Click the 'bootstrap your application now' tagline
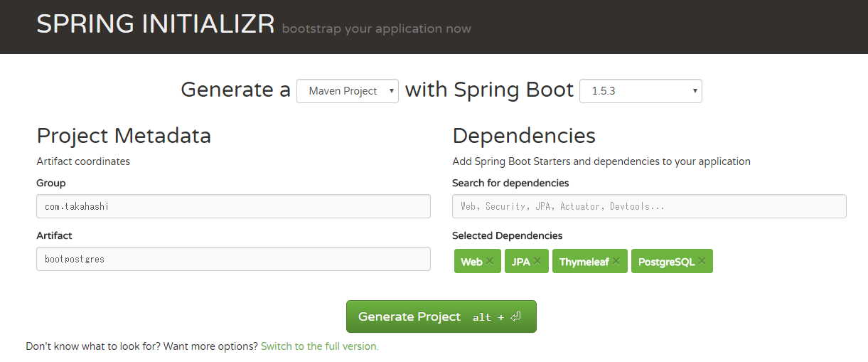Viewport: 868px width, 362px height. point(377,29)
